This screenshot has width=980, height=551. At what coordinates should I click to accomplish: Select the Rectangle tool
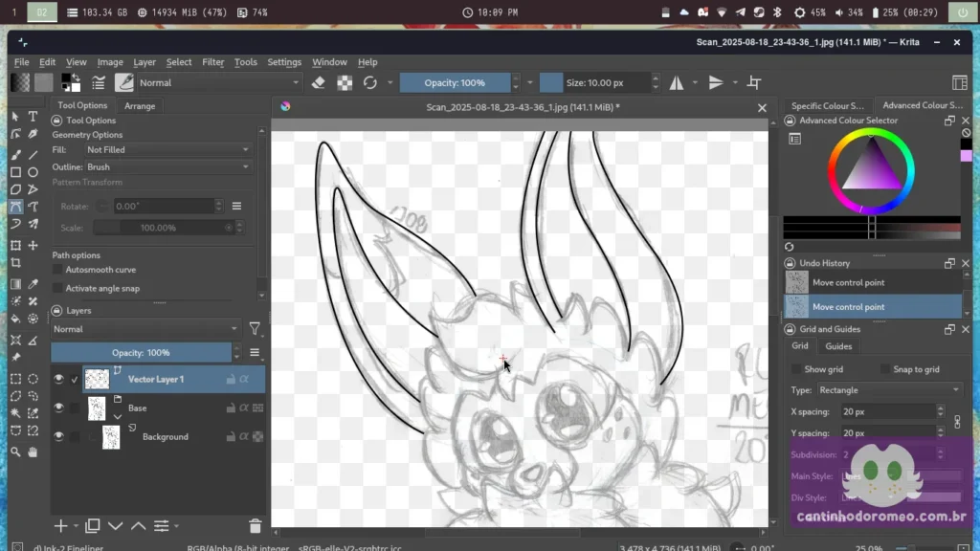15,172
